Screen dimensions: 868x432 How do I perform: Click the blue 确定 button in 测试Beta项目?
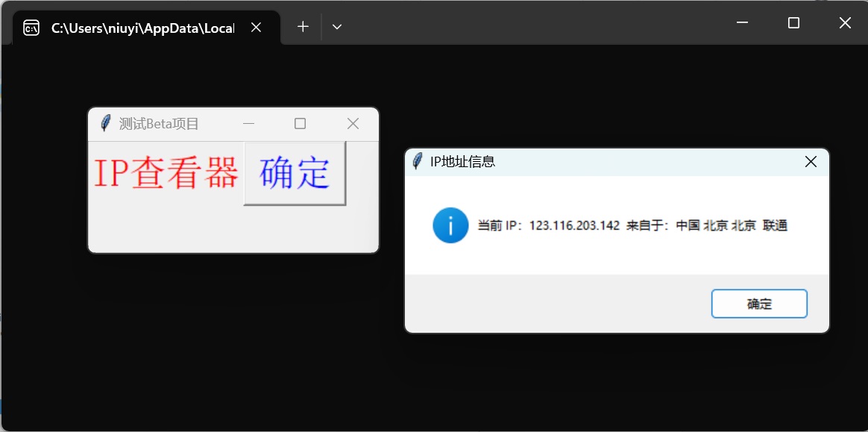pyautogui.click(x=295, y=173)
